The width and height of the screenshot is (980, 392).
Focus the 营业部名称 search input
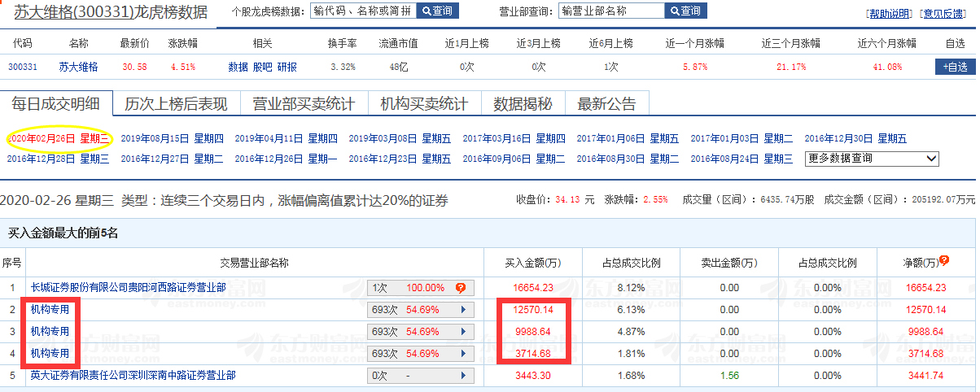(x=611, y=11)
